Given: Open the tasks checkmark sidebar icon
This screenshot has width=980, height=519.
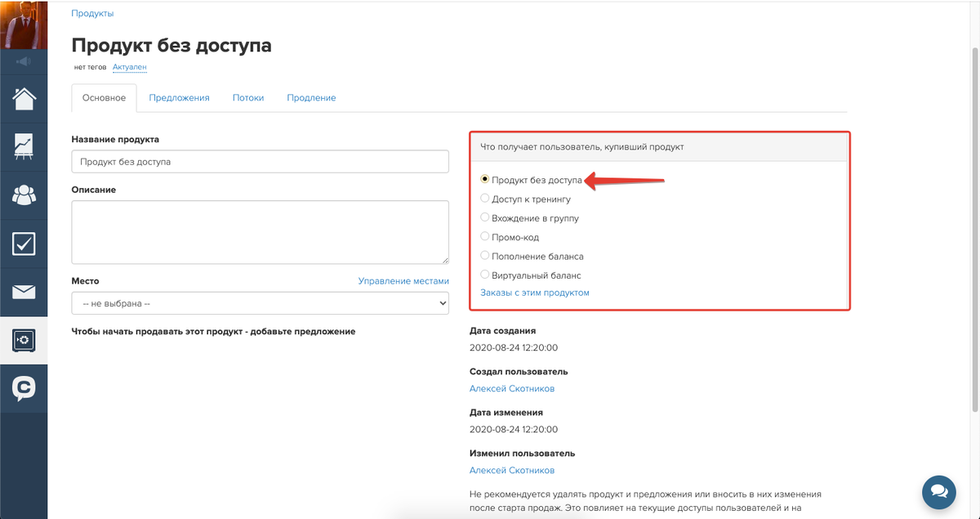Looking at the screenshot, I should [x=24, y=243].
